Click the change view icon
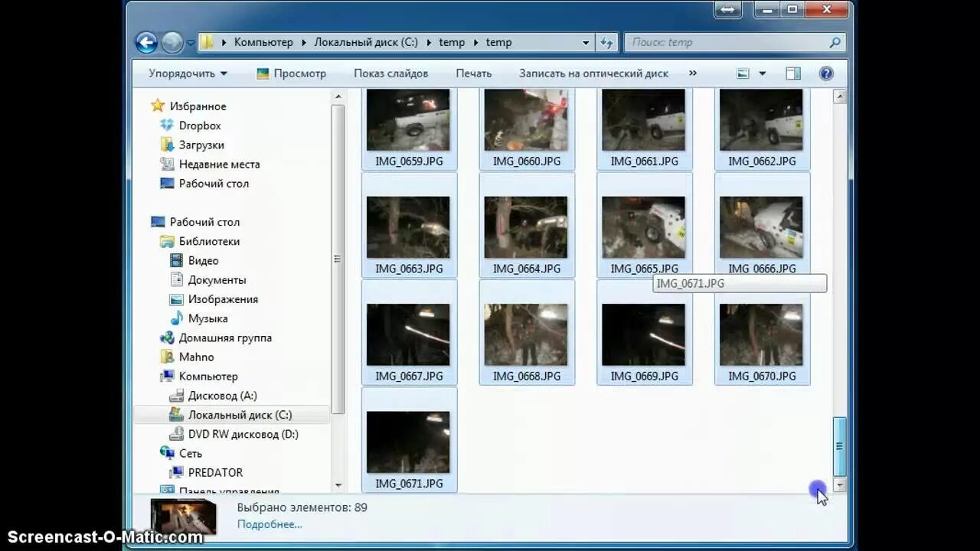The height and width of the screenshot is (551, 980). point(743,73)
